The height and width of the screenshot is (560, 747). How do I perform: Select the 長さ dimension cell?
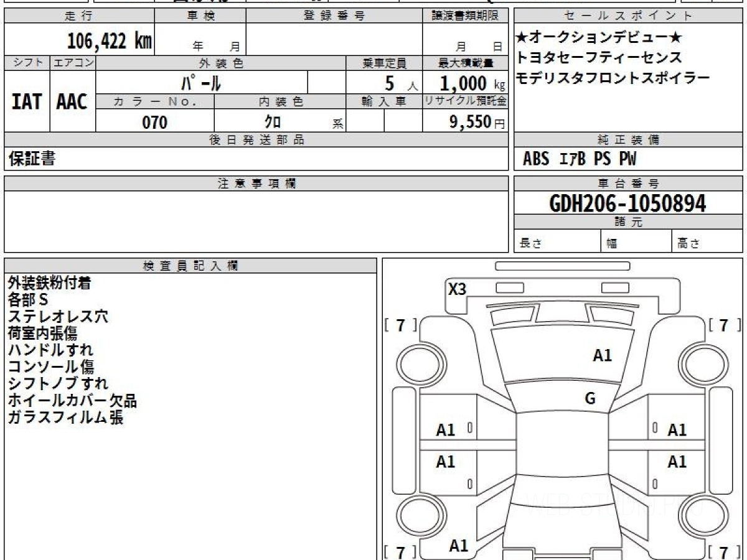click(x=557, y=241)
